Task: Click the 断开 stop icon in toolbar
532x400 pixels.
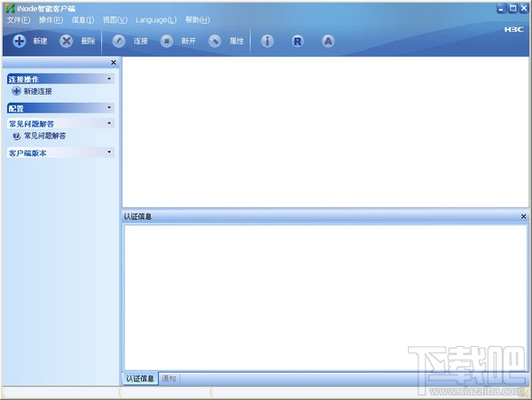Action: [x=167, y=41]
